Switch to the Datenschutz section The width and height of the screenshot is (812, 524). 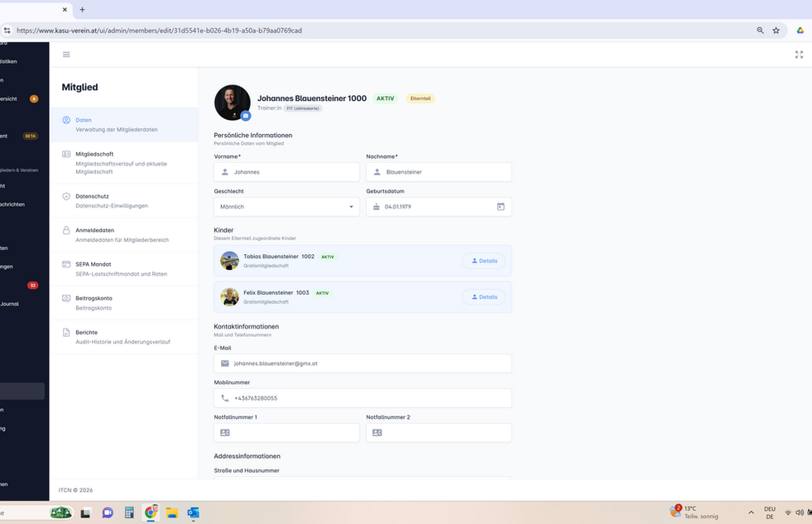click(124, 201)
